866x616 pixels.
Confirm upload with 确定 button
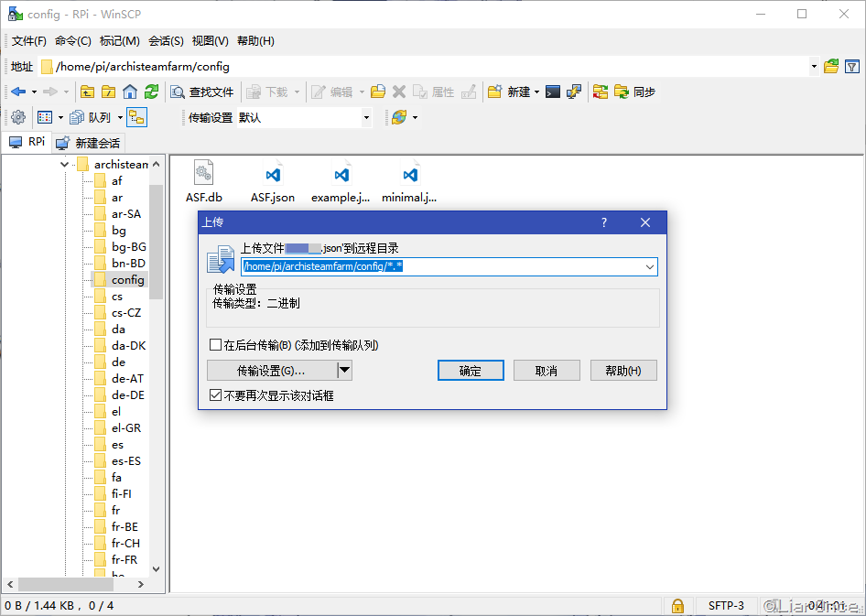click(471, 371)
